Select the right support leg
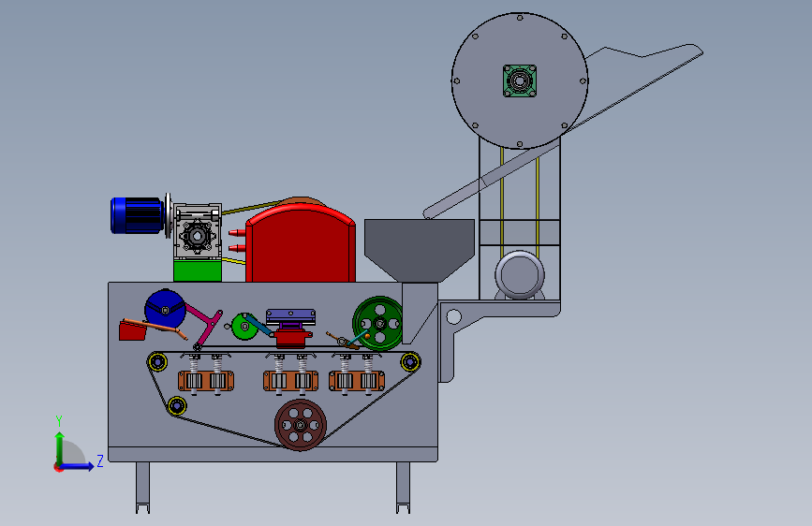The width and height of the screenshot is (812, 526). click(x=404, y=488)
